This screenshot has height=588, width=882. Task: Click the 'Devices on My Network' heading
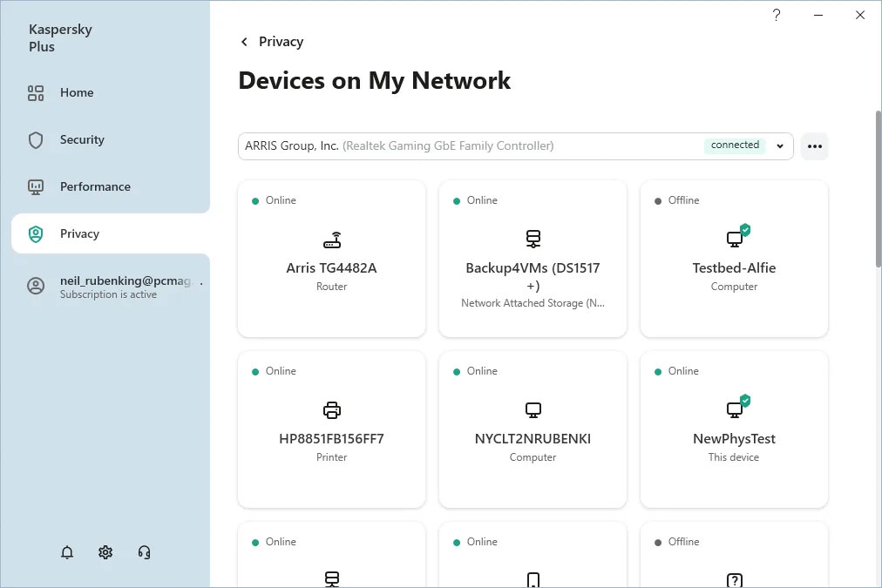click(375, 80)
